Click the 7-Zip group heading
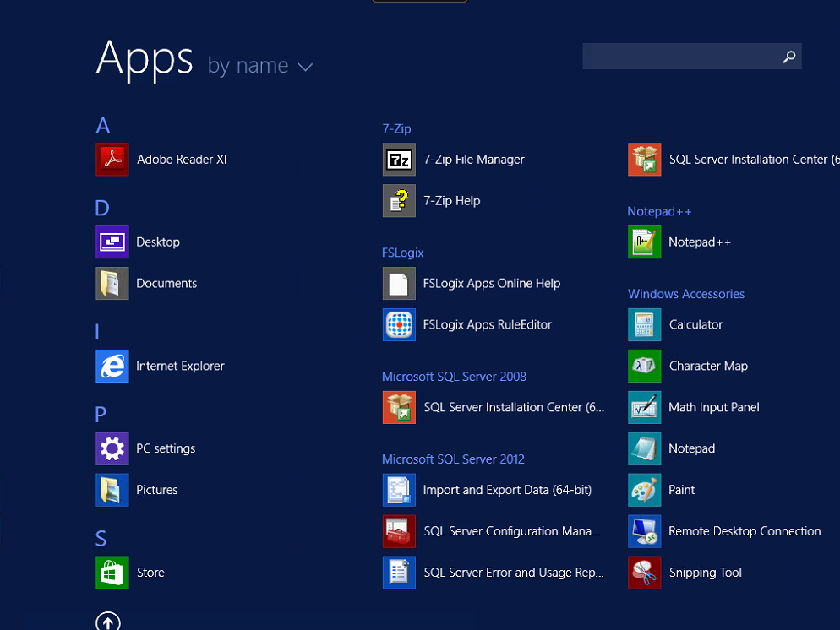Screen dimensions: 840x630 click(x=397, y=128)
